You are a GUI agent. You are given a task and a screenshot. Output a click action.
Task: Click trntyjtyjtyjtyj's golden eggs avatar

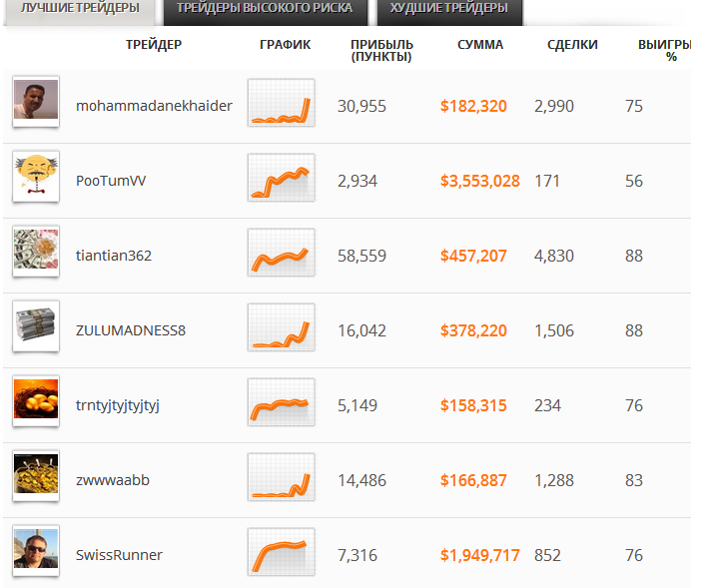point(36,401)
